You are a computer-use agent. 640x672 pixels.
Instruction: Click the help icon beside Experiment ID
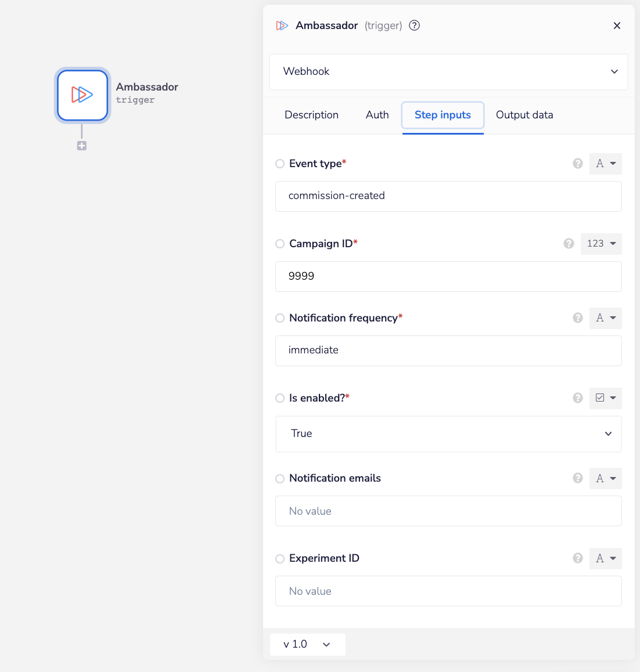[x=577, y=558]
